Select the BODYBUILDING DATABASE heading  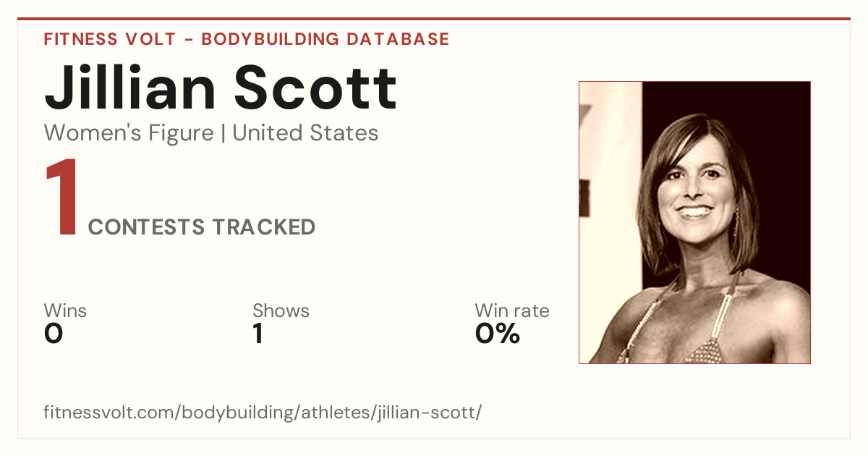click(325, 39)
